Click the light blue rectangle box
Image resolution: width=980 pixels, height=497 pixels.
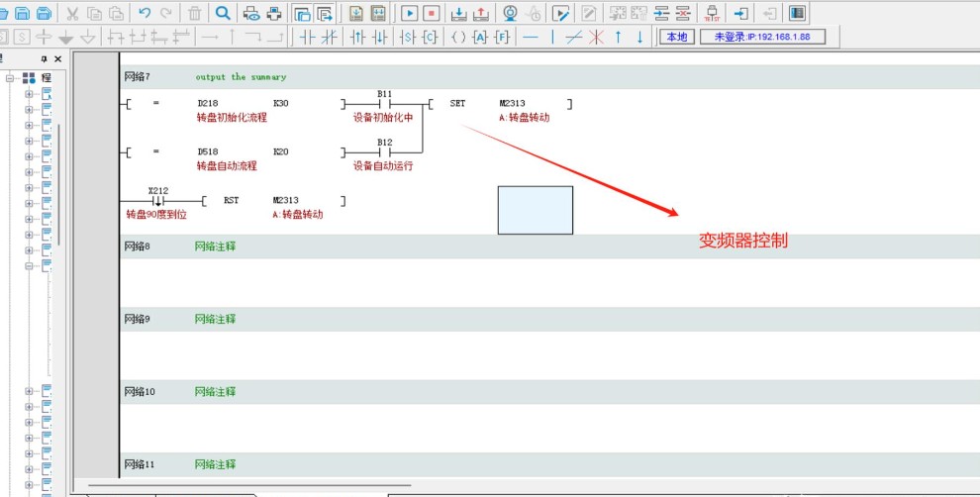(535, 210)
